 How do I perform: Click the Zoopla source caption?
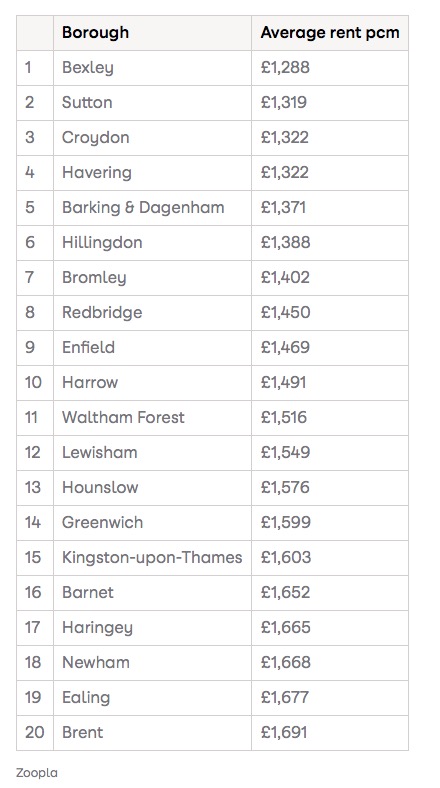click(37, 772)
